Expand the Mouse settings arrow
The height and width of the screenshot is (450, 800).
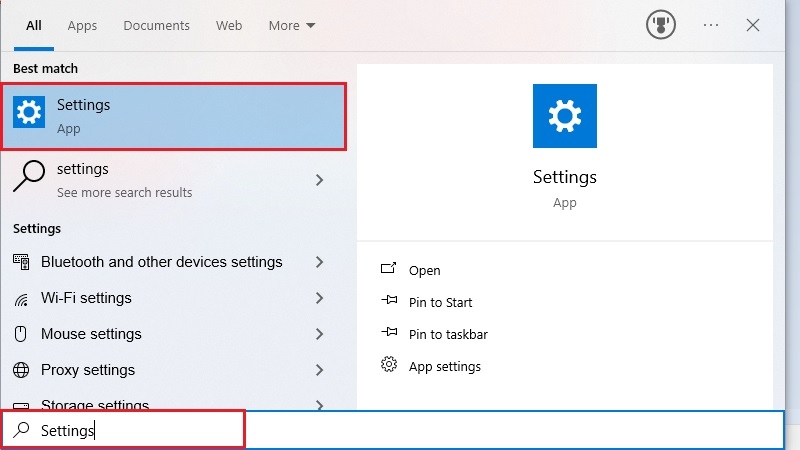coord(319,334)
